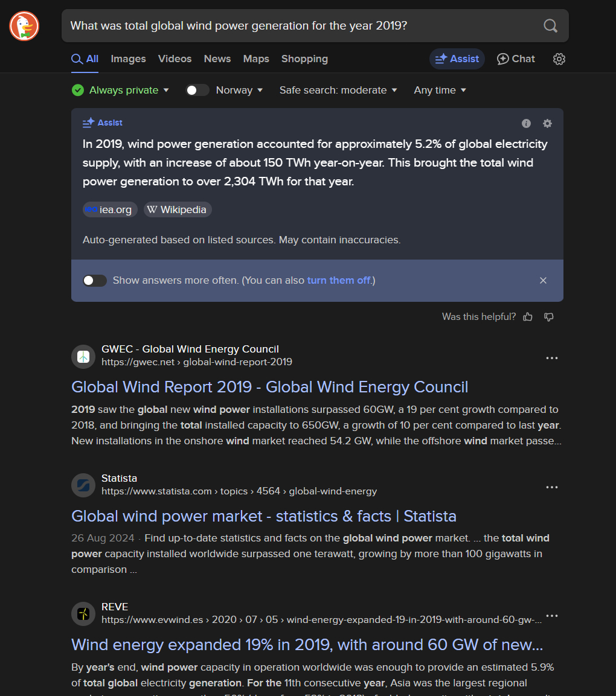
Task: Click the GWEC - Global Wind Energy Council site name
Action: [x=190, y=350]
